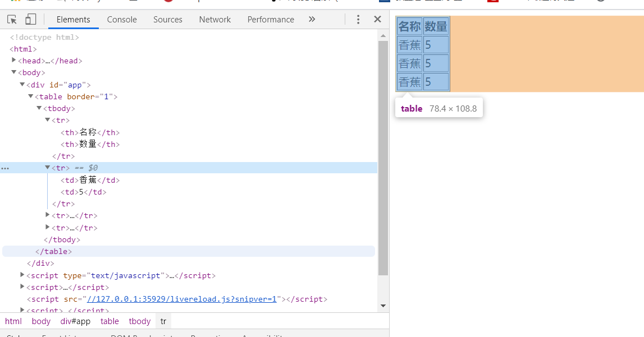Collapse the table border="1" node
The height and width of the screenshot is (337, 644).
tap(30, 96)
